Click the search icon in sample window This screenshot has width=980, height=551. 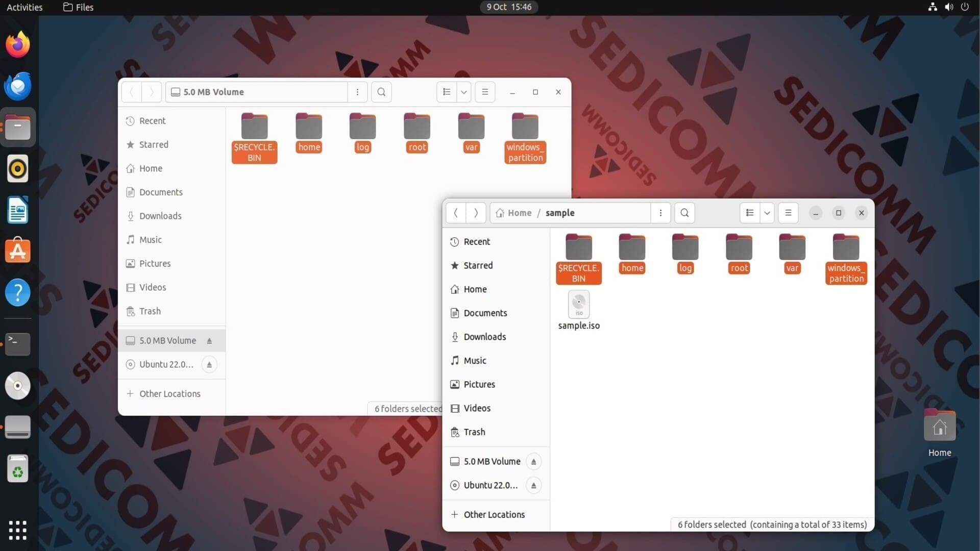(x=684, y=213)
